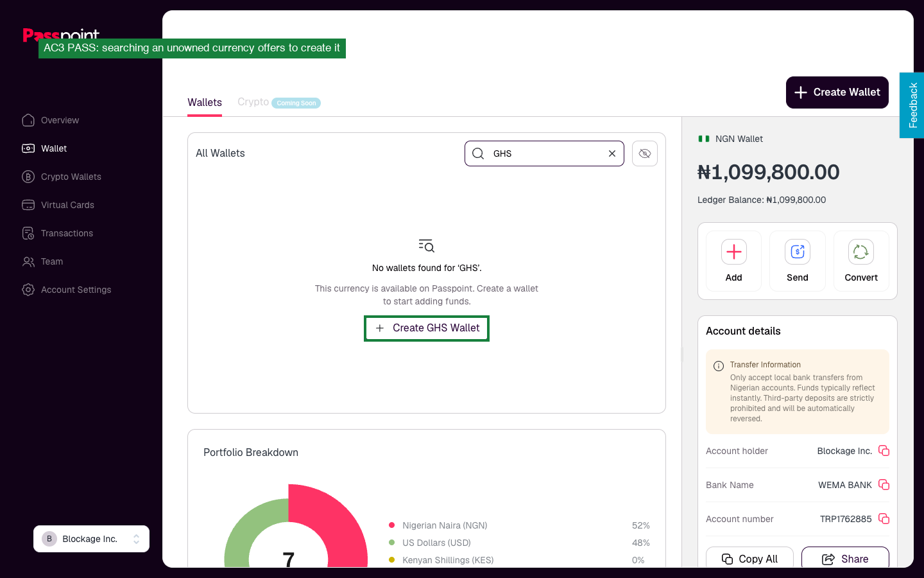This screenshot has width=924, height=578.
Task: Clear the GHS search text
Action: click(612, 153)
